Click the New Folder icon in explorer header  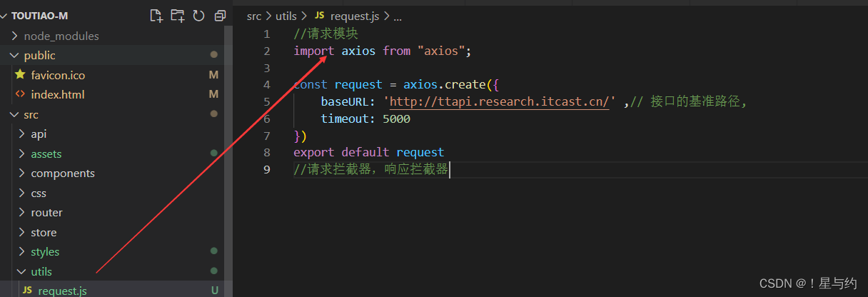(x=177, y=16)
